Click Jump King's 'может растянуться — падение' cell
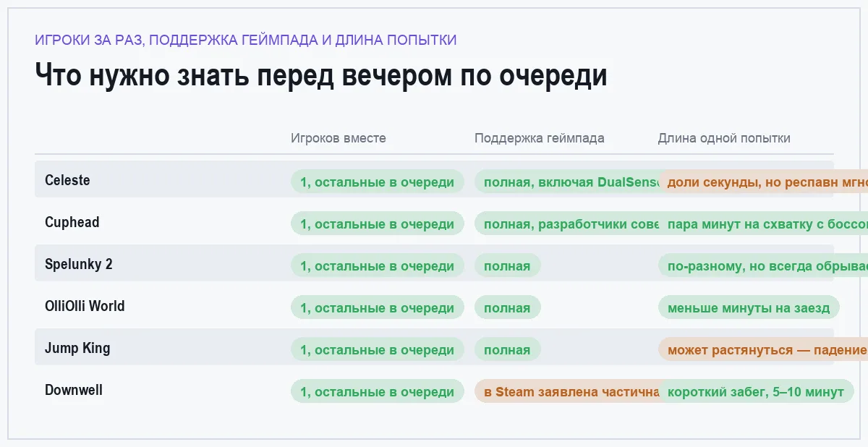The height and width of the screenshot is (447, 868). pyautogui.click(x=763, y=349)
